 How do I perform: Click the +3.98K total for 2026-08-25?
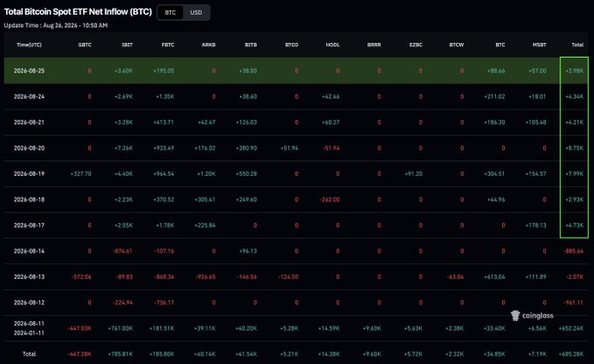pyautogui.click(x=574, y=71)
